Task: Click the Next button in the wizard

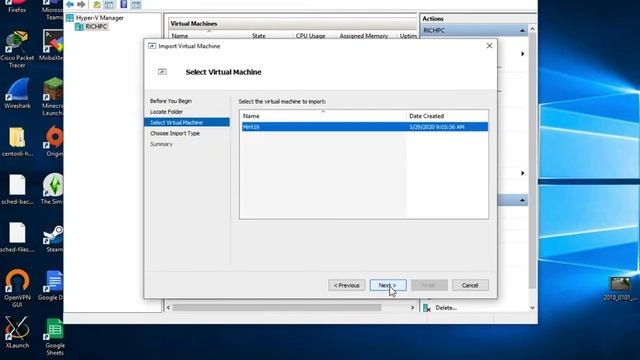Action: coord(388,285)
